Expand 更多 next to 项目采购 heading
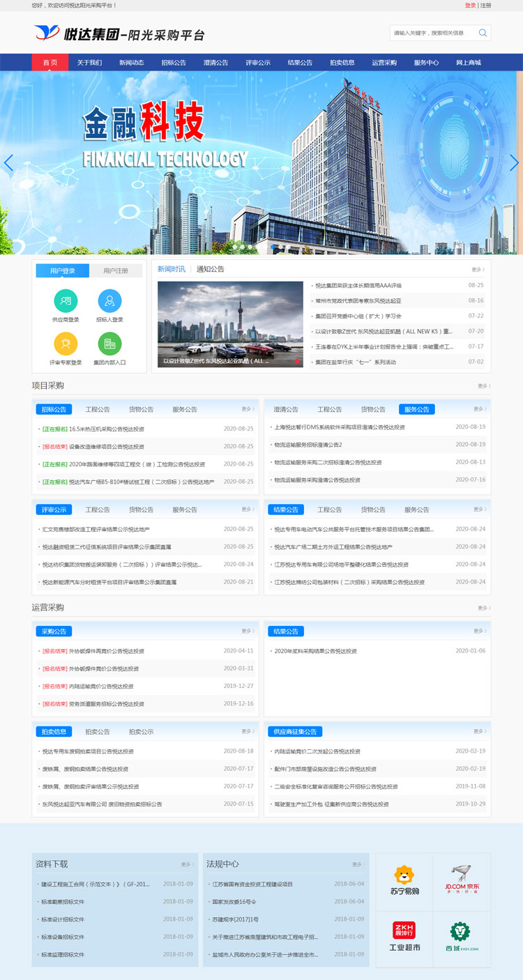523x980 pixels. click(483, 385)
